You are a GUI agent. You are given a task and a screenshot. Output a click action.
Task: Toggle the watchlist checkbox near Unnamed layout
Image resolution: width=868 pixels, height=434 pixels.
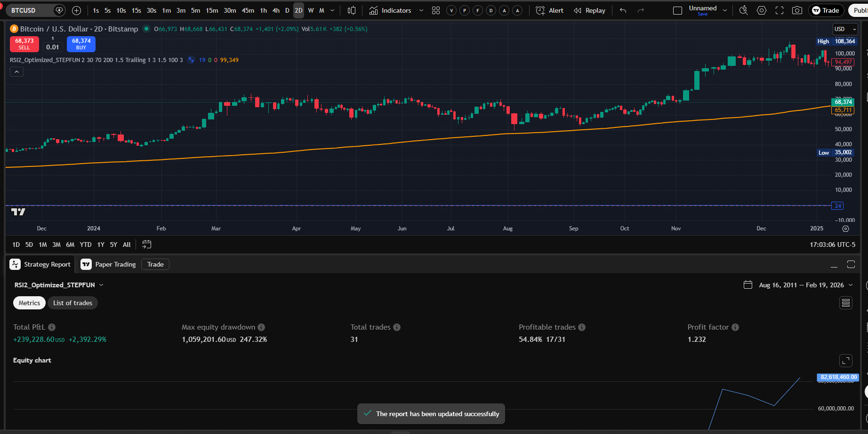[x=678, y=9]
